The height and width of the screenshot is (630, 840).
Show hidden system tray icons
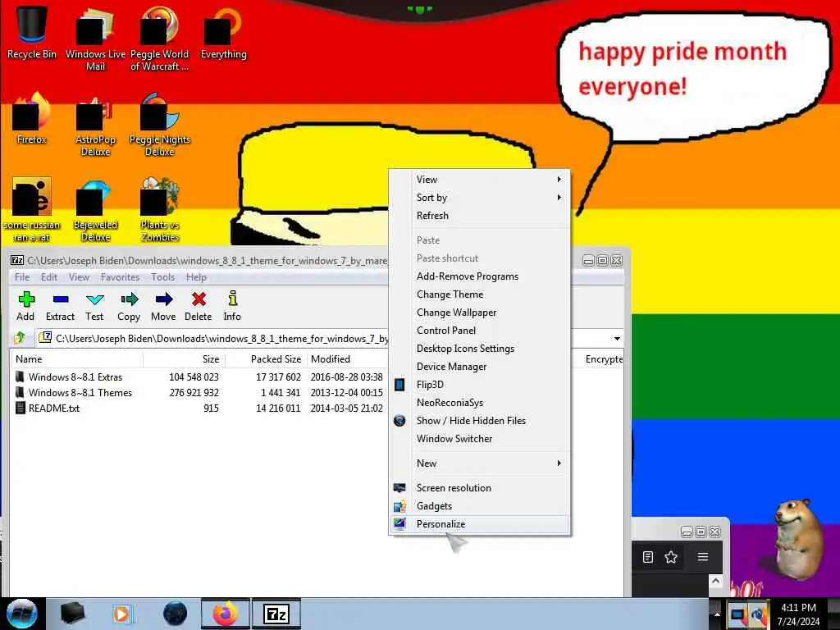[x=717, y=614]
